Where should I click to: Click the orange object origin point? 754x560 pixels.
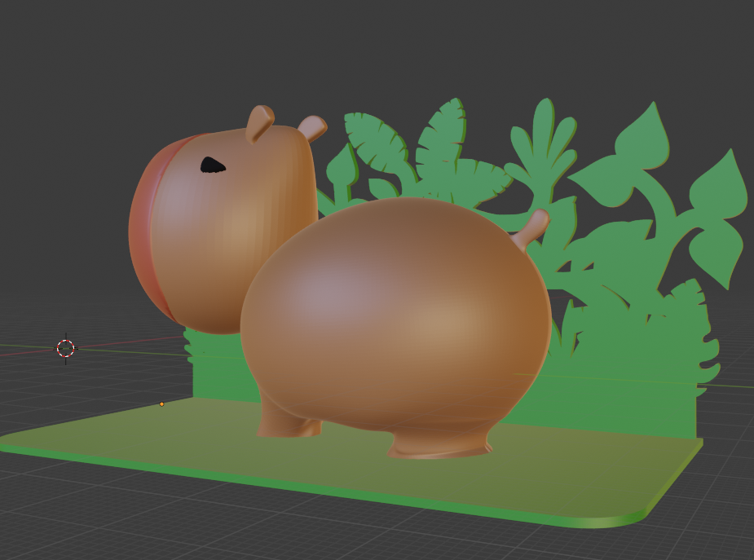tap(161, 404)
